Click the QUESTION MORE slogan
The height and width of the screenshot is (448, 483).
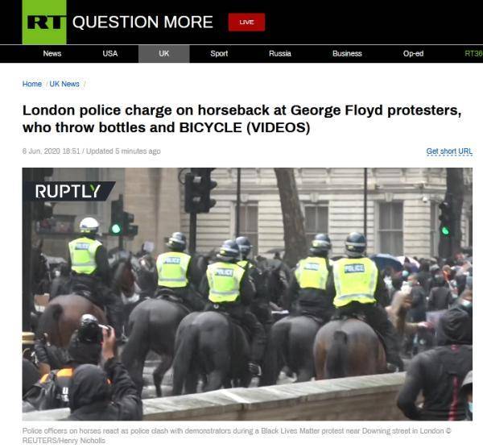point(142,23)
